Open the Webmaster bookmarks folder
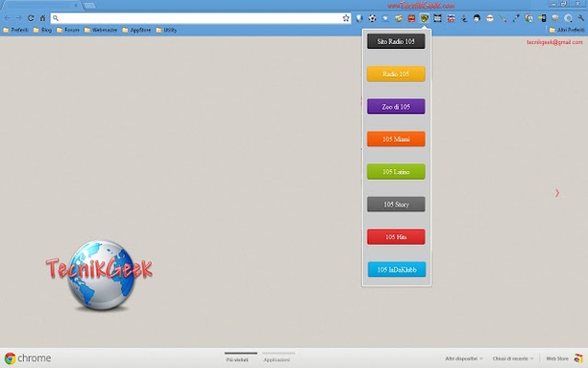Screen dimensions: 588x368 [x=101, y=30]
